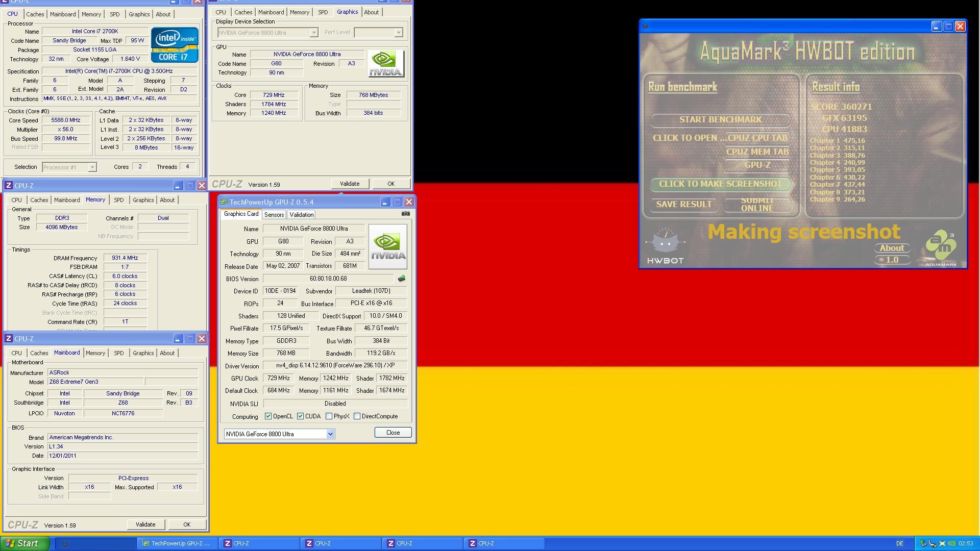Image resolution: width=980 pixels, height=551 pixels.
Task: Switch to the Sensors tab in GPU-Z
Action: point(274,215)
